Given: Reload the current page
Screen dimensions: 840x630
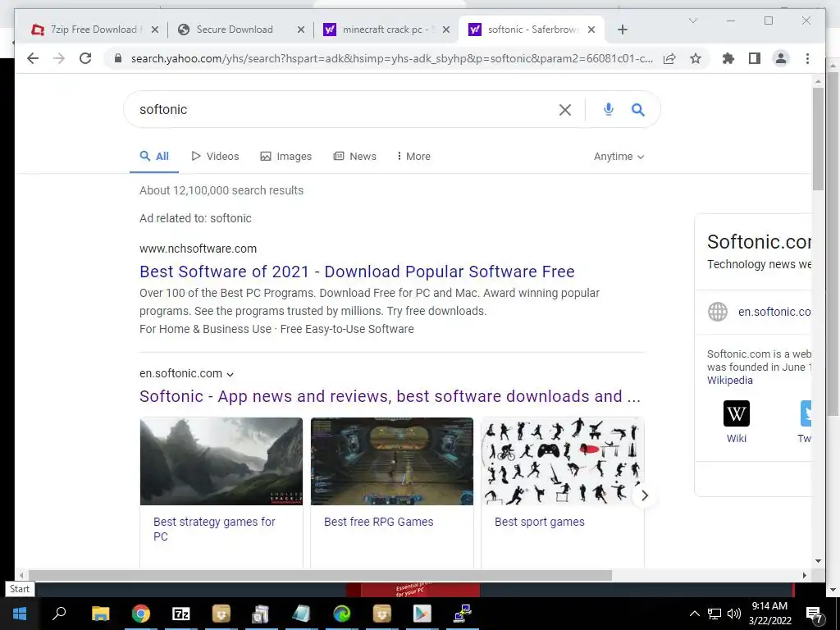Looking at the screenshot, I should 85,58.
